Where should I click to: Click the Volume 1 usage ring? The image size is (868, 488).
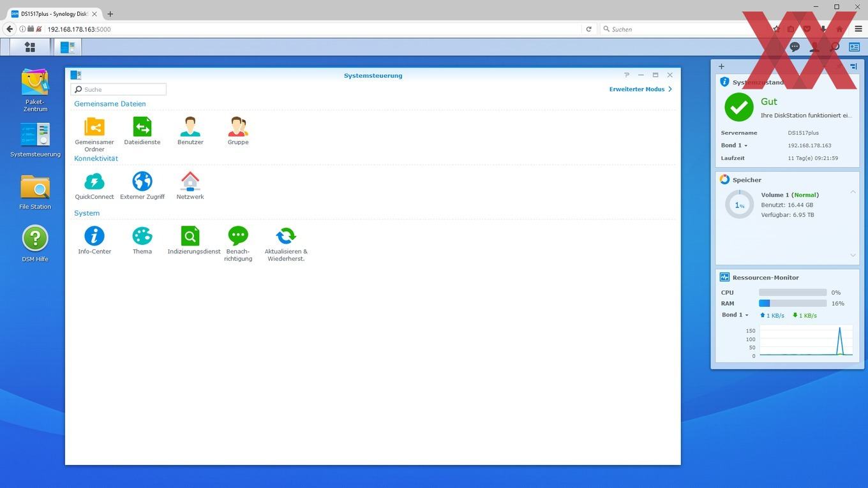point(739,205)
